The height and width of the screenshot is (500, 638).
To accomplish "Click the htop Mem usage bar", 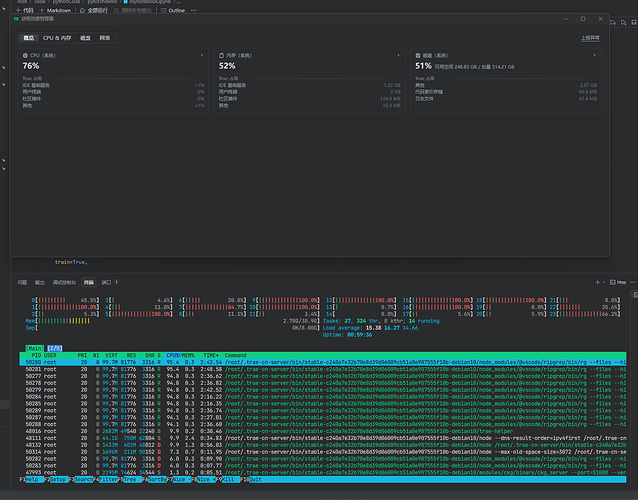I will point(173,321).
